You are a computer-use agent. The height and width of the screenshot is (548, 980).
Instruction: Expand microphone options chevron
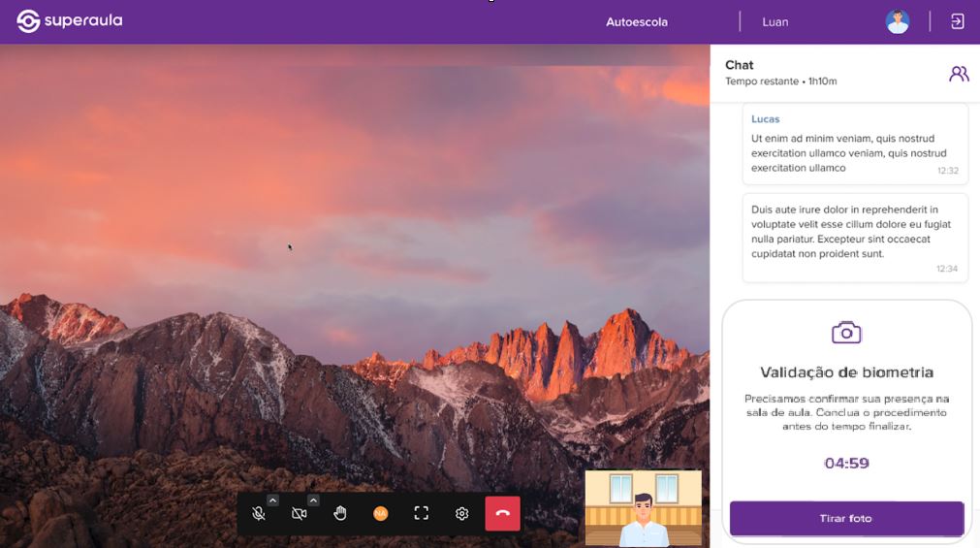(272, 500)
